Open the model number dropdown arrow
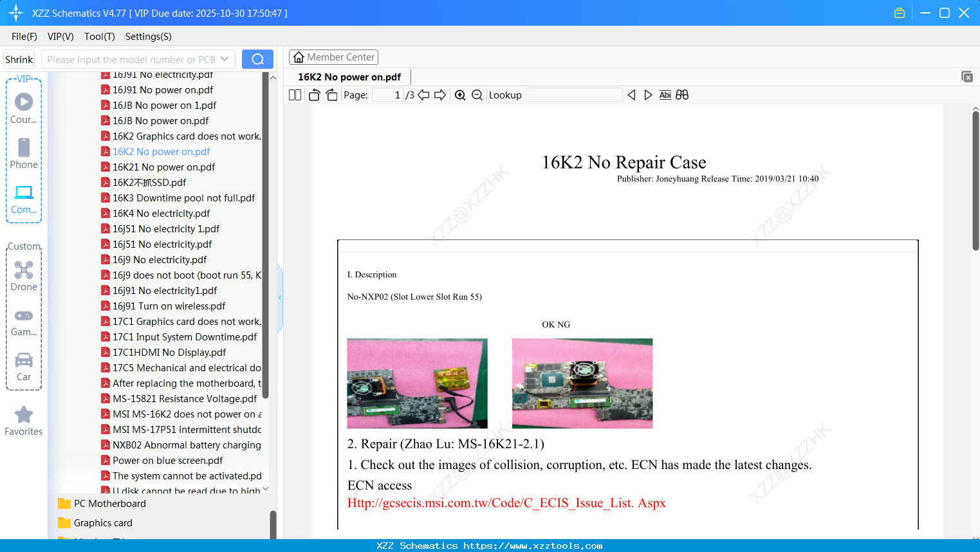The height and width of the screenshot is (552, 980). coord(225,59)
